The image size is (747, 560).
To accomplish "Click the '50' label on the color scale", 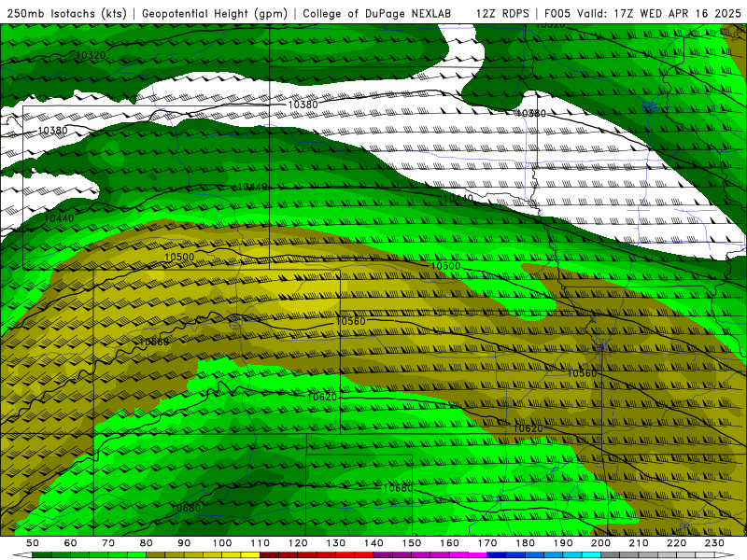I will point(33,543).
